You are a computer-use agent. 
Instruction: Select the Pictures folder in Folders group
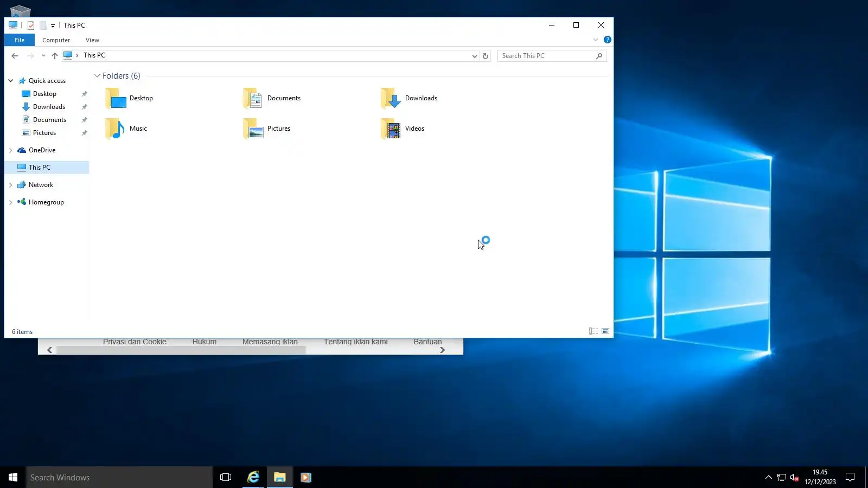tap(266, 129)
